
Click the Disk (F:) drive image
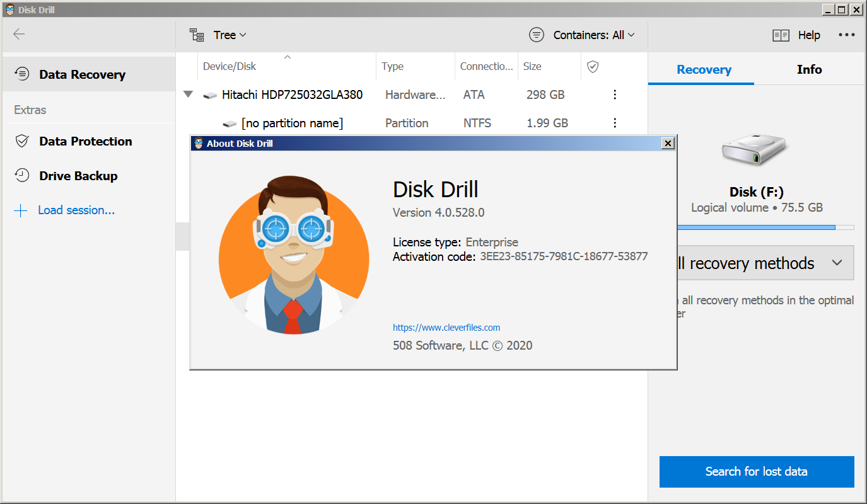[x=757, y=151]
